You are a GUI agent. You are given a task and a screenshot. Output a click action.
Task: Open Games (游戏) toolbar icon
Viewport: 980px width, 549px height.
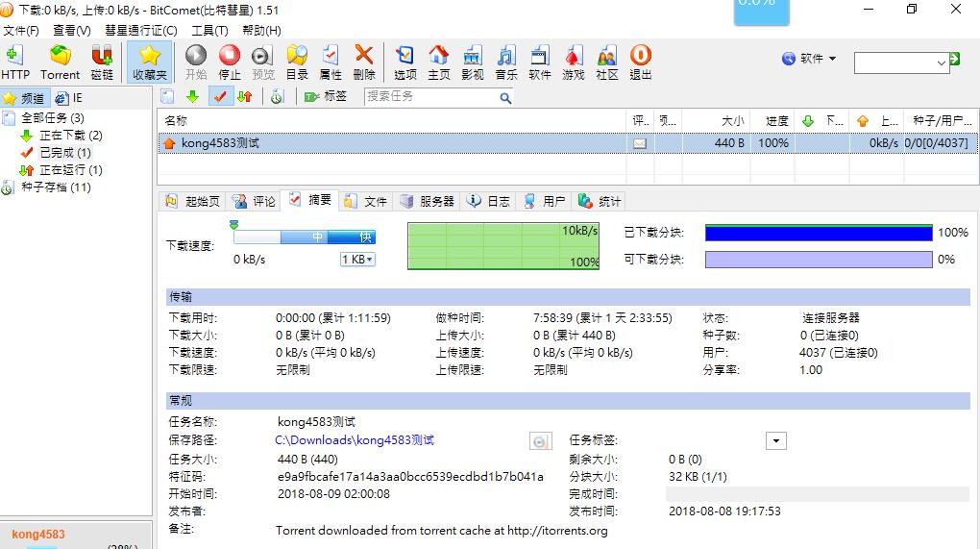tap(574, 62)
